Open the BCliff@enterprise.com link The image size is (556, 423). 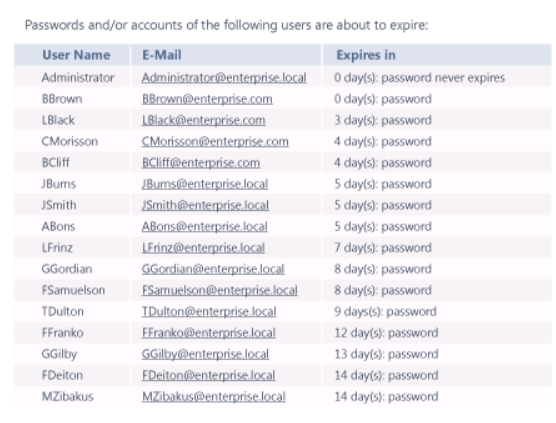click(x=201, y=163)
